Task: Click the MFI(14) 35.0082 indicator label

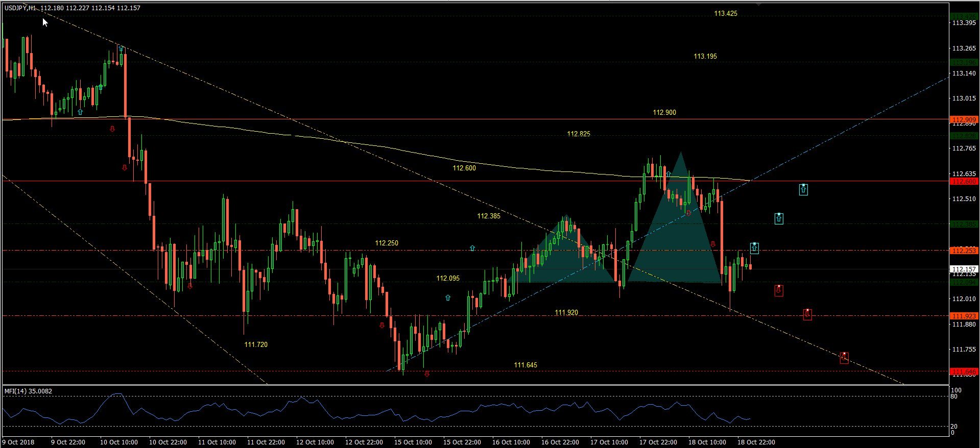Action: [28, 391]
